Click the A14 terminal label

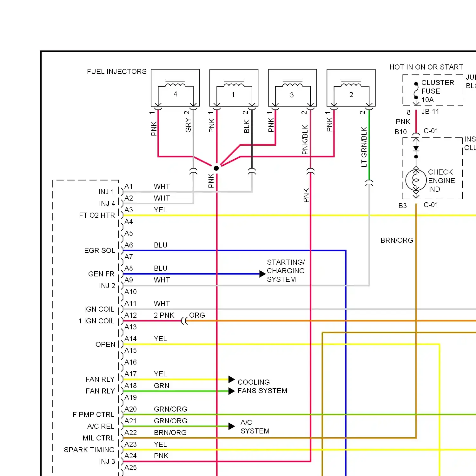click(130, 339)
